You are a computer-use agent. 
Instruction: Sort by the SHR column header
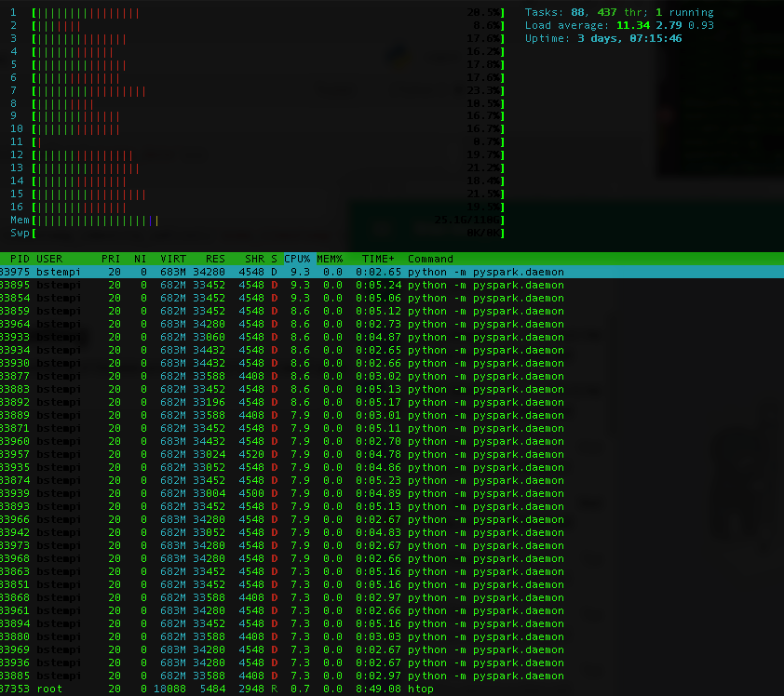(x=254, y=259)
